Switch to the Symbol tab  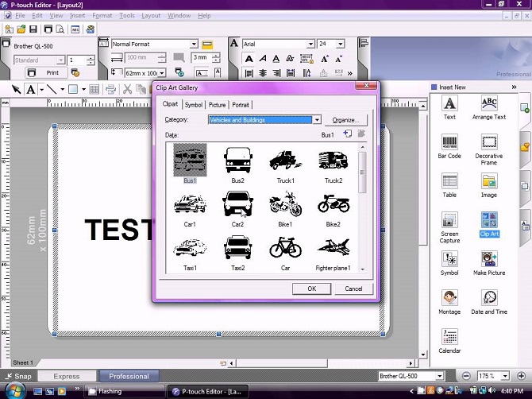pos(193,105)
